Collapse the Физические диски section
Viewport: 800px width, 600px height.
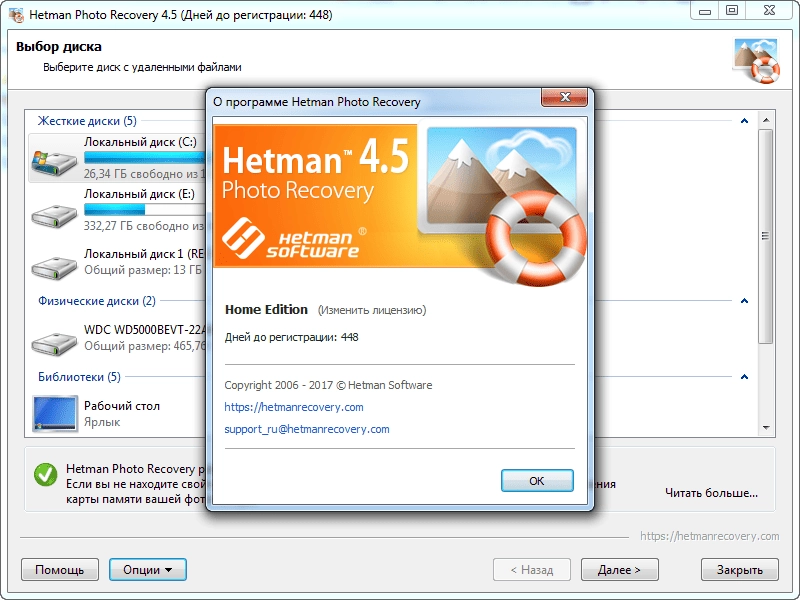(744, 301)
